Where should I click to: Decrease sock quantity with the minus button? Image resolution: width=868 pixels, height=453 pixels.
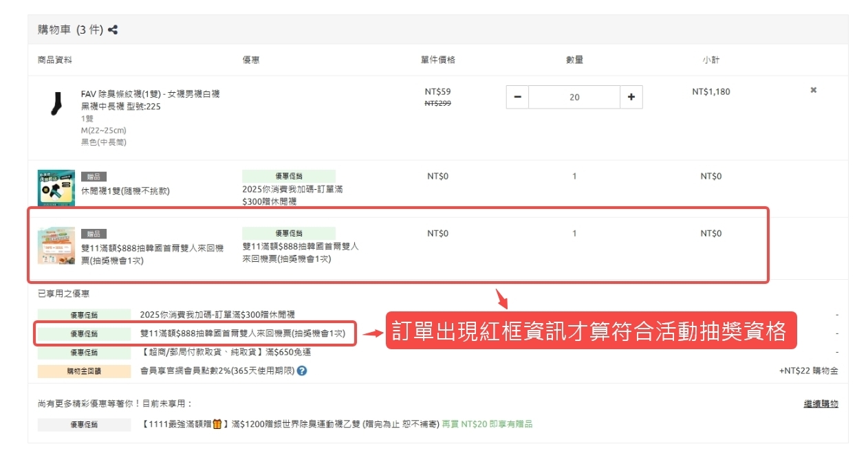tap(517, 97)
